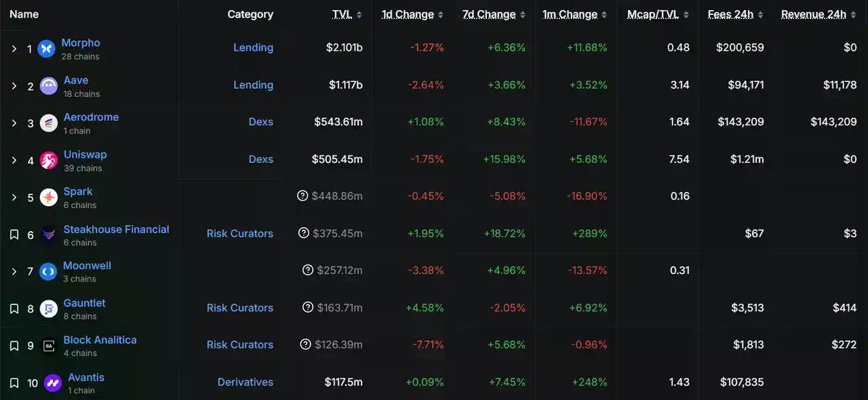Click the question mark beside Gauntlet TVL
This screenshot has height=400, width=868.
(308, 307)
